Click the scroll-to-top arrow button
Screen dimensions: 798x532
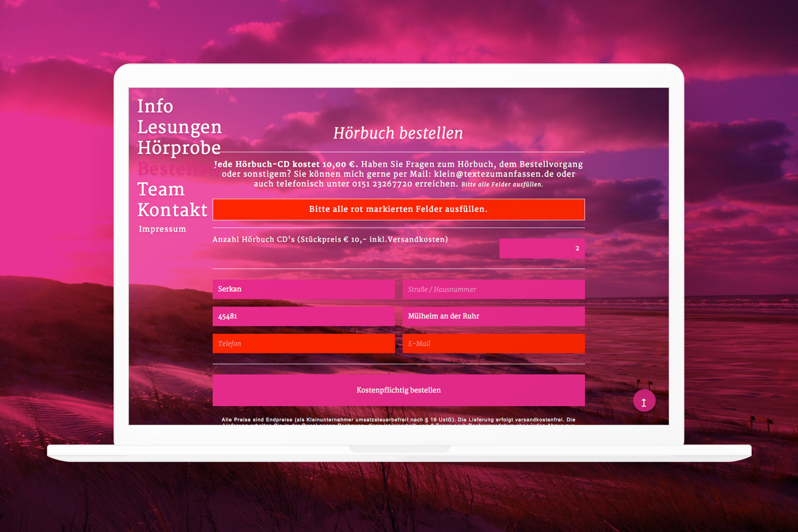(644, 401)
